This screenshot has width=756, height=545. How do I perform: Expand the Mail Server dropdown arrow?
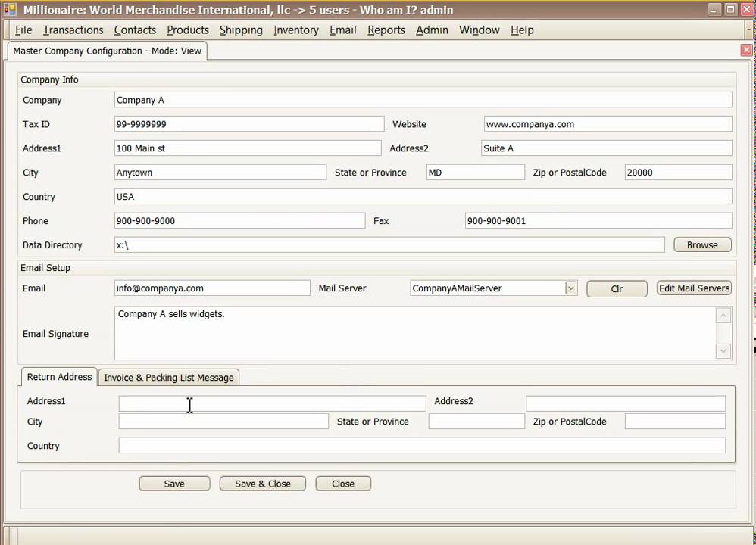571,288
